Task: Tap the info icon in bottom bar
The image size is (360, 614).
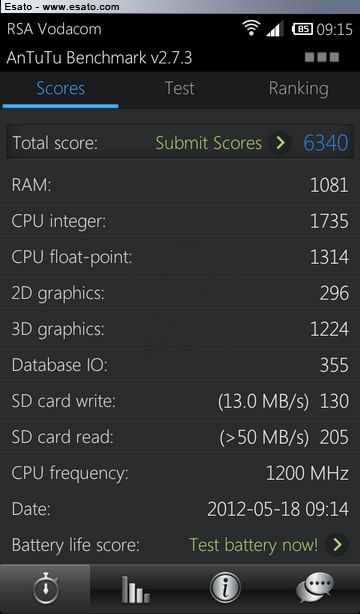Action: [x=225, y=589]
